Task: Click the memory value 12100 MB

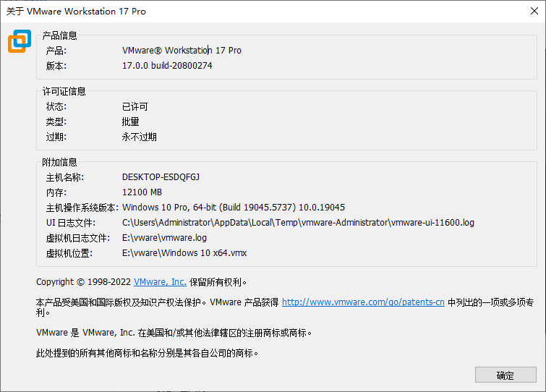Action: point(142,192)
